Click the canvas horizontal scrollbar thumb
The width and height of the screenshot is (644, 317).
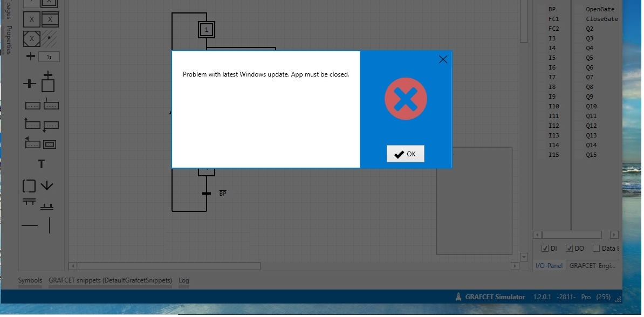(x=169, y=266)
